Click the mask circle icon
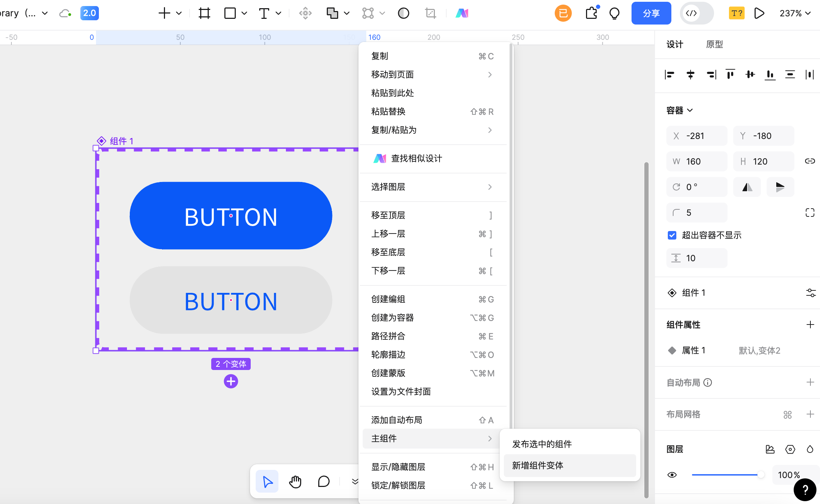820x504 pixels. [404, 14]
